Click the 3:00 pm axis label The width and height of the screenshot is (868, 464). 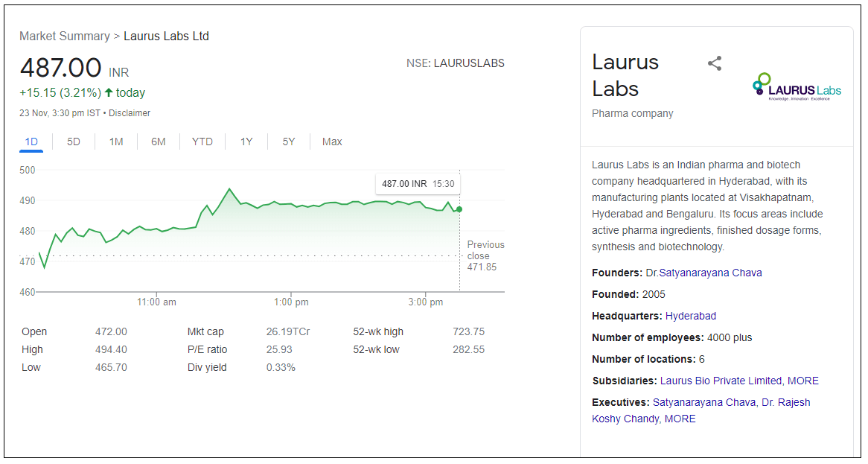click(426, 302)
